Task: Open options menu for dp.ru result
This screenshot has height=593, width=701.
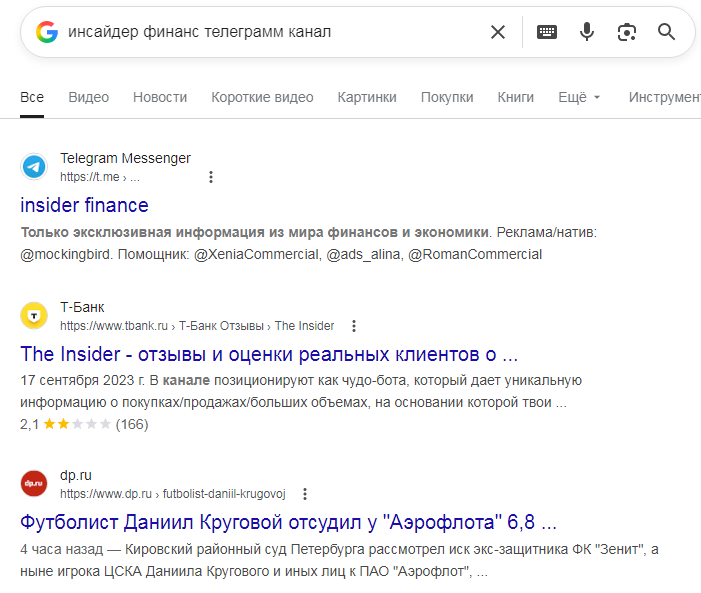Action: click(305, 494)
